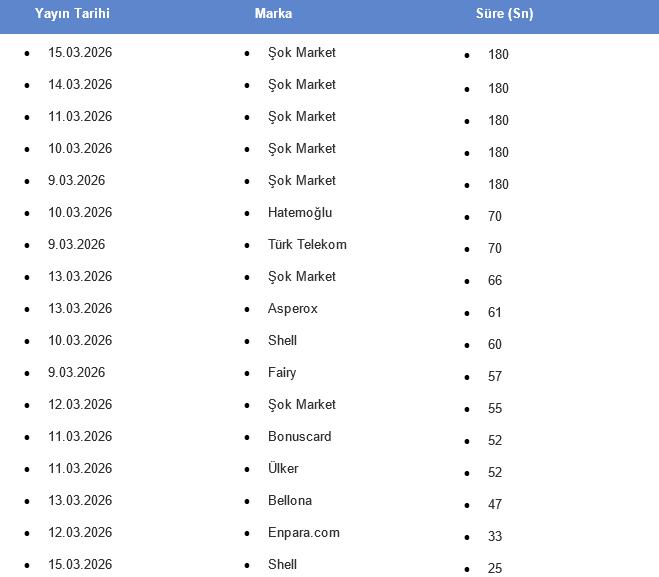Select the Ülker brand entry
Screen dimensions: 659x577
pos(283,468)
